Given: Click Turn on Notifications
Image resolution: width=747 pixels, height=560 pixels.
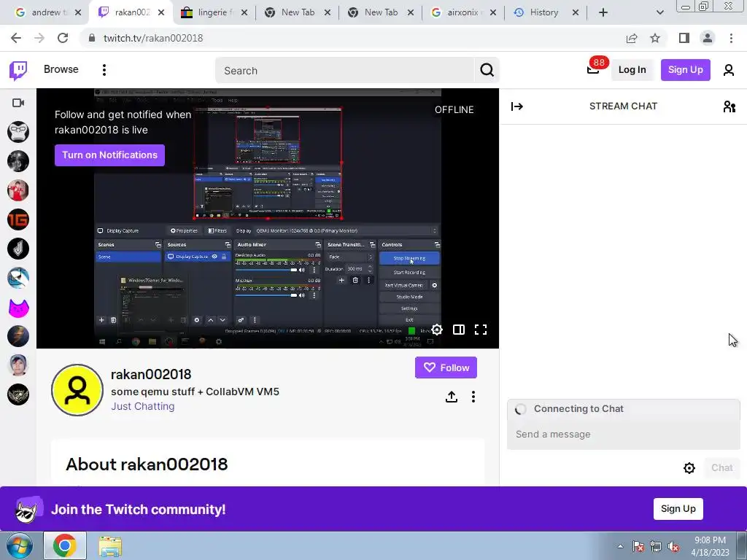Looking at the screenshot, I should 109,155.
